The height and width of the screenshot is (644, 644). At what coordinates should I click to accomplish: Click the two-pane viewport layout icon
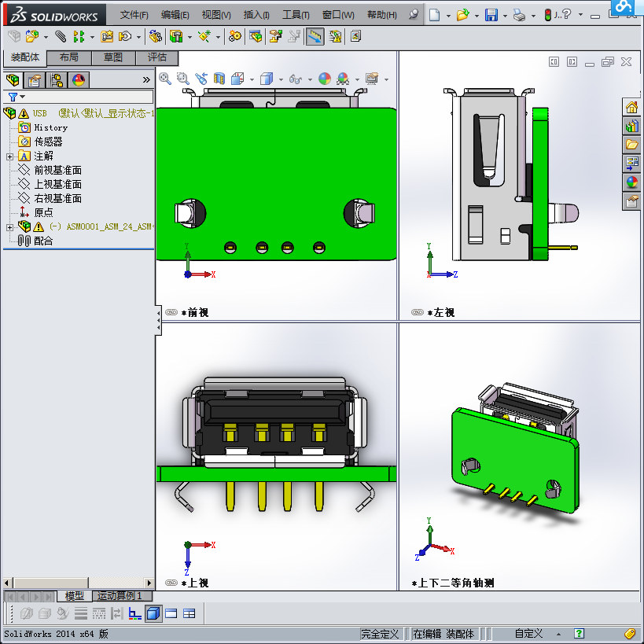tap(170, 613)
